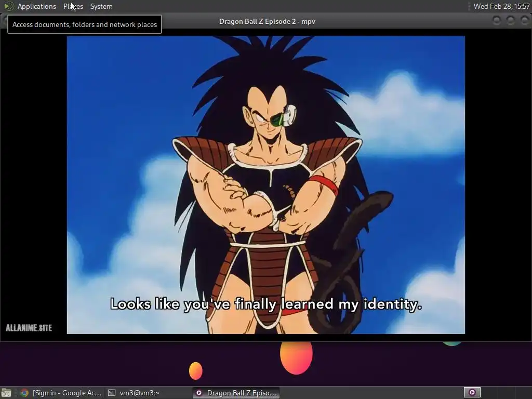
Task: Open the Places menu
Action: 73,6
